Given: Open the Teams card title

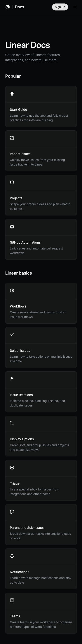Looking at the screenshot, I should click(15, 616).
